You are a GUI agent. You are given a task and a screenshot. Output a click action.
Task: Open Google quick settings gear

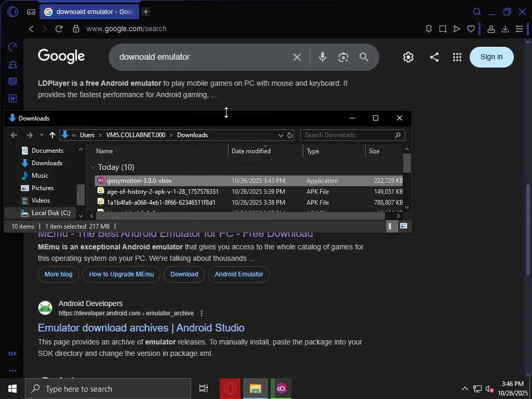click(x=408, y=57)
